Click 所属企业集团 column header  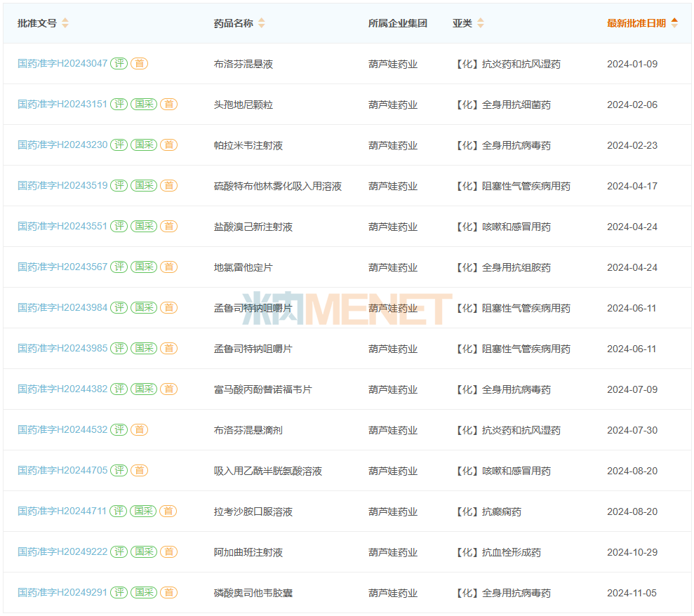tap(397, 23)
